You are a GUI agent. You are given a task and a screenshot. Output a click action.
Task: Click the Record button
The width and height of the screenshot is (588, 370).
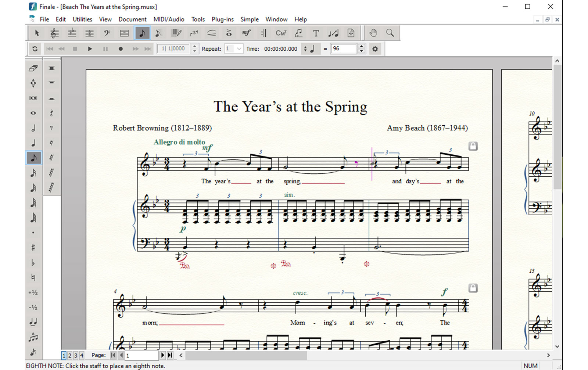121,49
